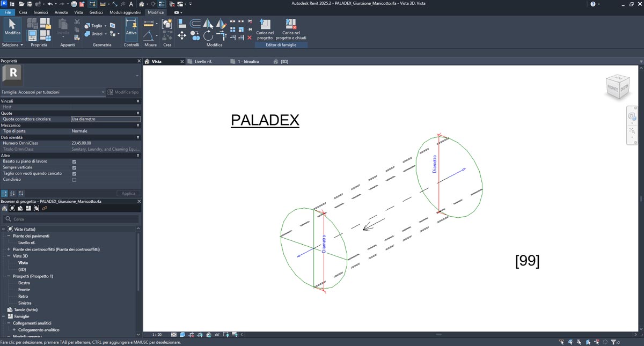The width and height of the screenshot is (644, 346).
Task: Click the Incolla paste icon
Action: click(63, 27)
